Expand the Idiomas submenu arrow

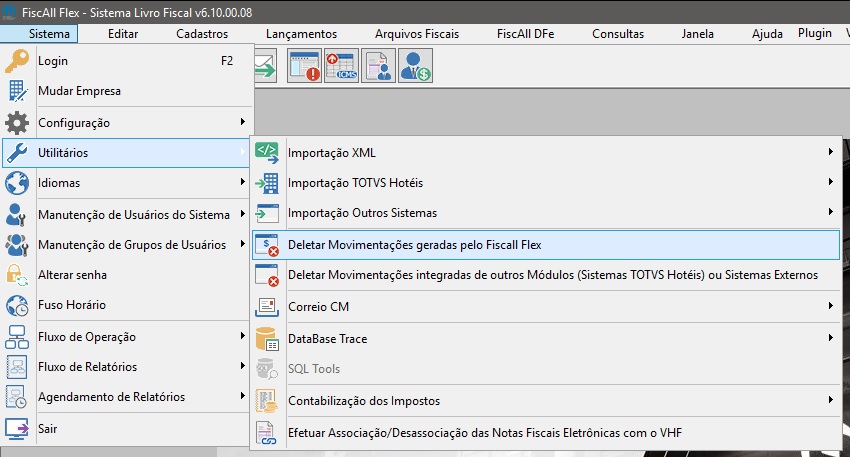click(243, 182)
